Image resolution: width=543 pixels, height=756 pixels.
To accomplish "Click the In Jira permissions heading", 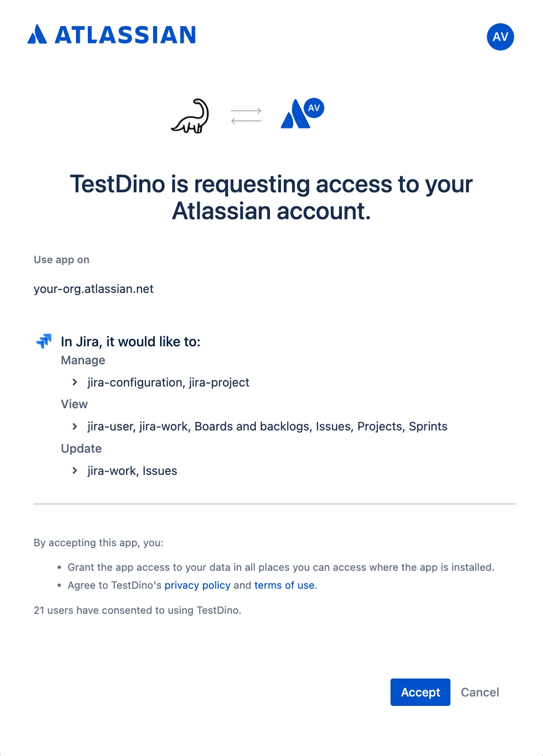I will [x=131, y=341].
